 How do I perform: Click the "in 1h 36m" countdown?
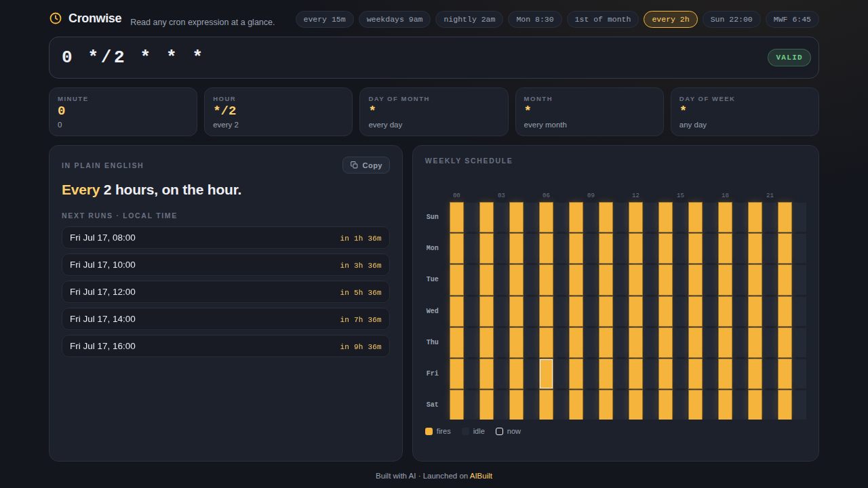point(361,238)
